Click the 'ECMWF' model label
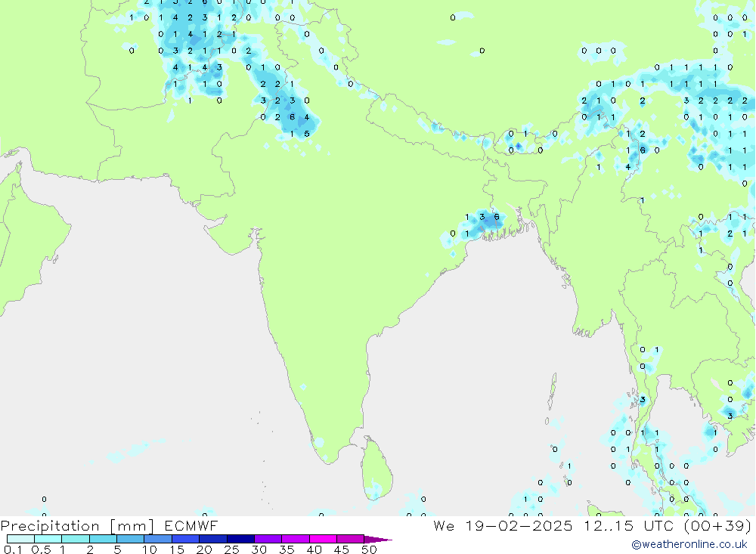This screenshot has height=554, width=756. tap(191, 526)
